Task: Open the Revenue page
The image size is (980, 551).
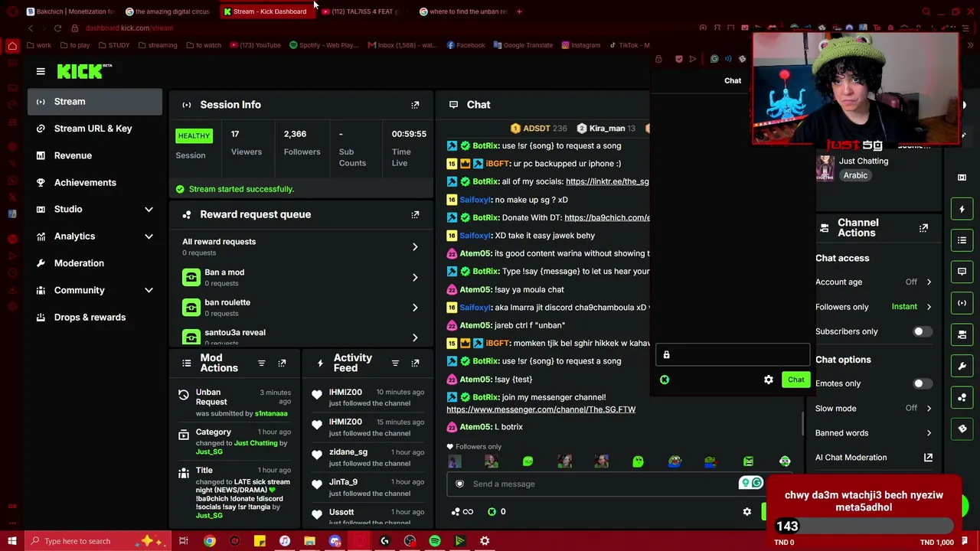Action: tap(95, 155)
